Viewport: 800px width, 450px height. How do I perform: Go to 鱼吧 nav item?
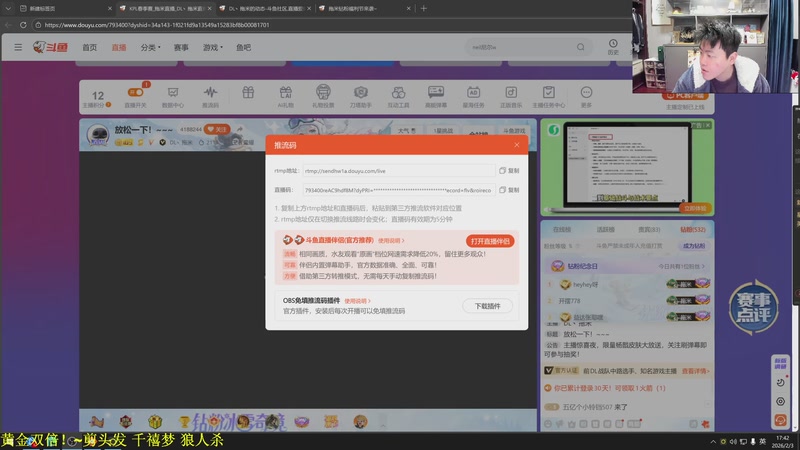(x=243, y=47)
